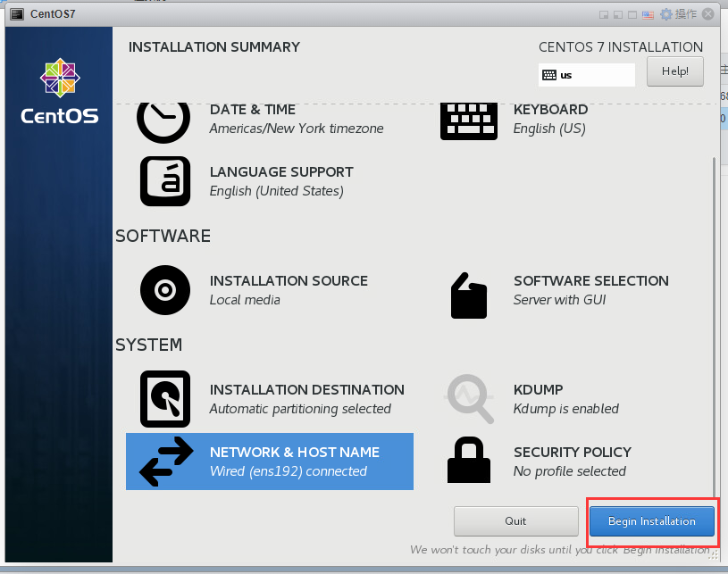Viewport: 728px width, 574px height.
Task: Open 'Automatic partitioning selected' destination entry
Action: coord(300,409)
